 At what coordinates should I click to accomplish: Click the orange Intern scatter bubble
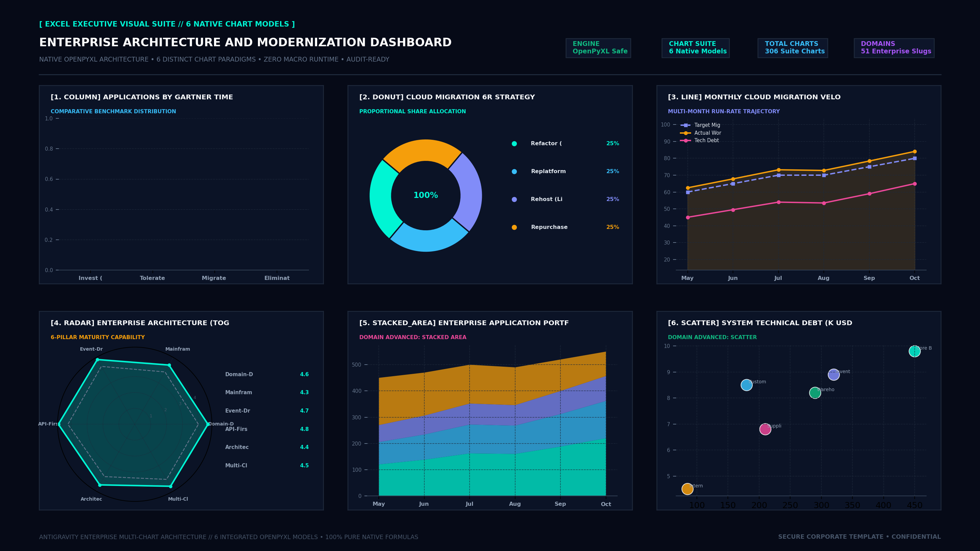(x=687, y=489)
